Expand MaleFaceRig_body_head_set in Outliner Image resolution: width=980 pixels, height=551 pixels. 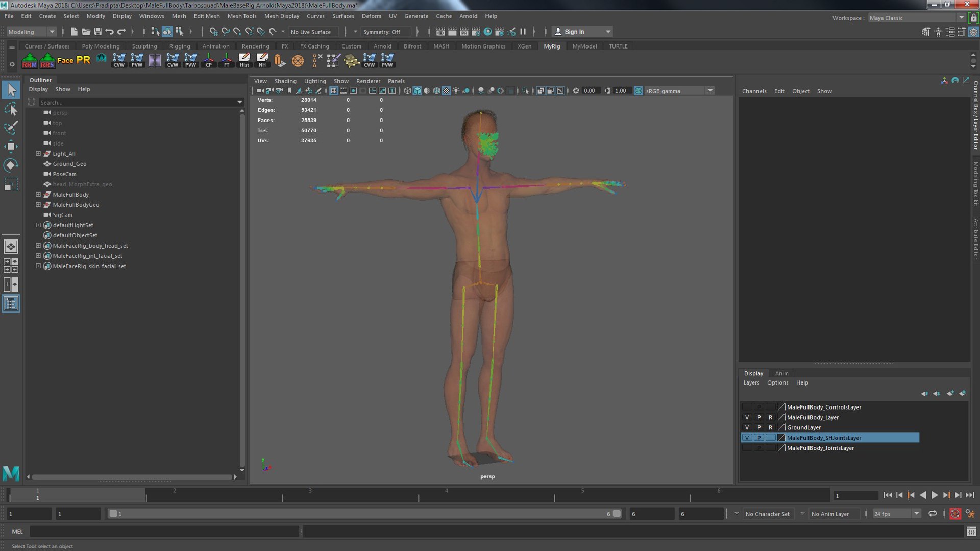[38, 245]
